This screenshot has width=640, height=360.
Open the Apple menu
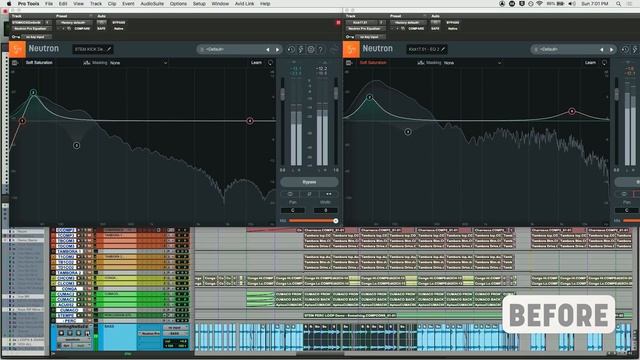click(x=9, y=4)
